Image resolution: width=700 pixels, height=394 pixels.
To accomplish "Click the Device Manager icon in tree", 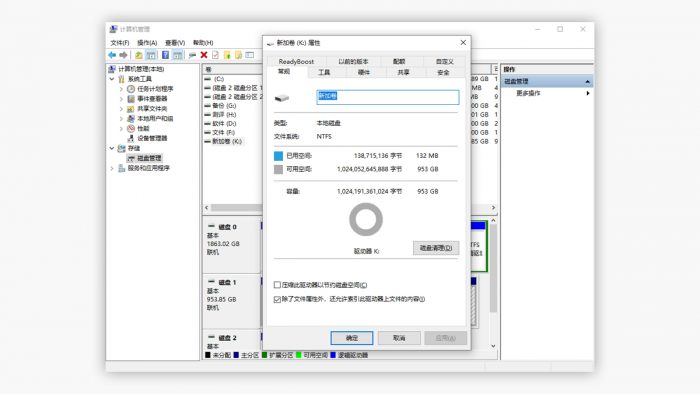I will 131,138.
